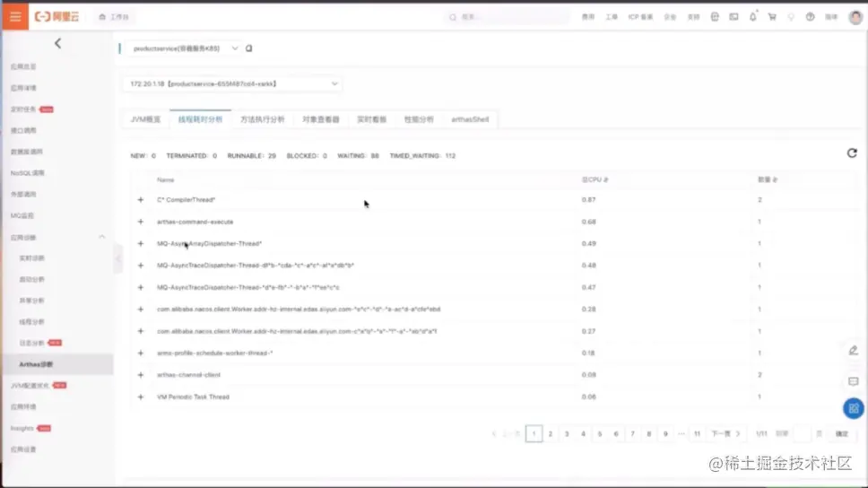Click the lightbulb icon in header
The height and width of the screenshot is (488, 868).
click(x=791, y=17)
